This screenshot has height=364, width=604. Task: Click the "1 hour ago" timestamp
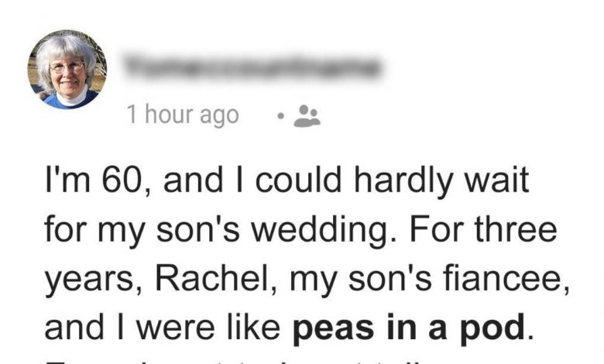[x=183, y=115]
